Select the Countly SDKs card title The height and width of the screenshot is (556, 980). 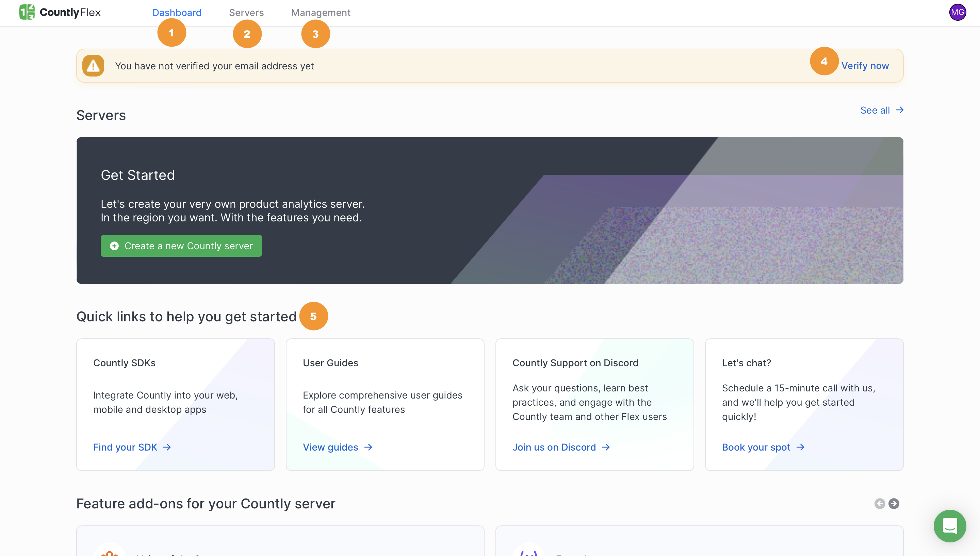[125, 363]
